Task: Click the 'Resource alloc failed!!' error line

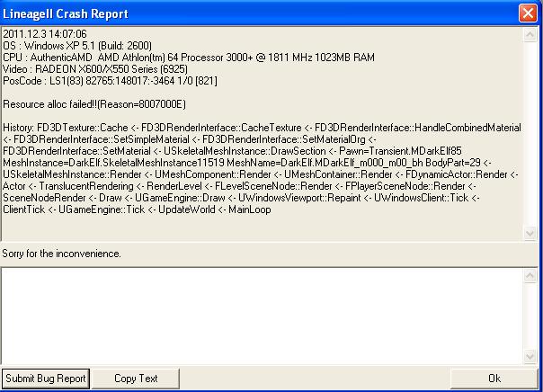Action: 94,104
